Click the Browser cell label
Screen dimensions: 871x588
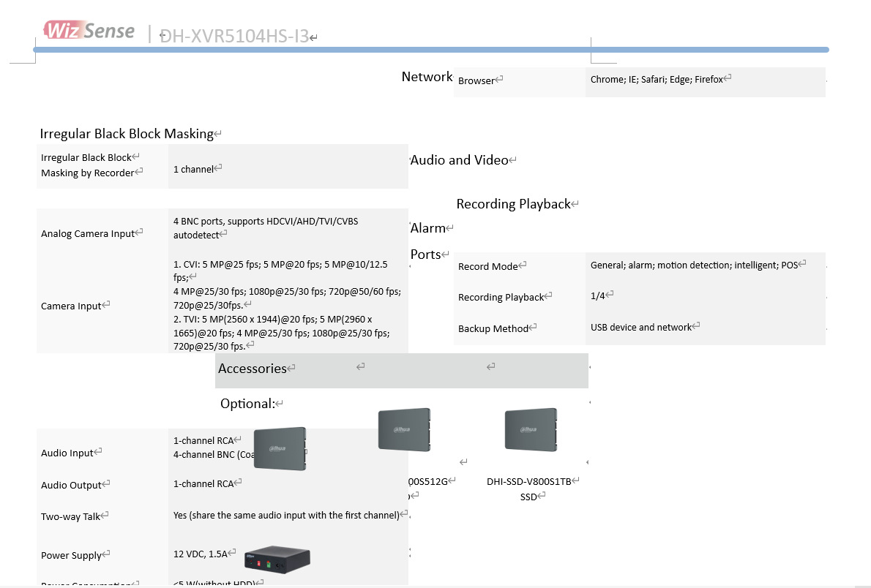[476, 80]
